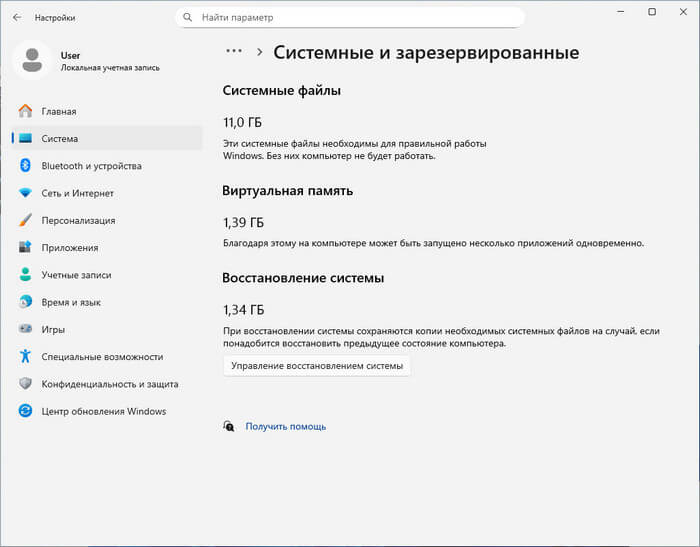Expand the breadcrumb three-dots menu
Viewport: 700px width, 547px height.
234,52
